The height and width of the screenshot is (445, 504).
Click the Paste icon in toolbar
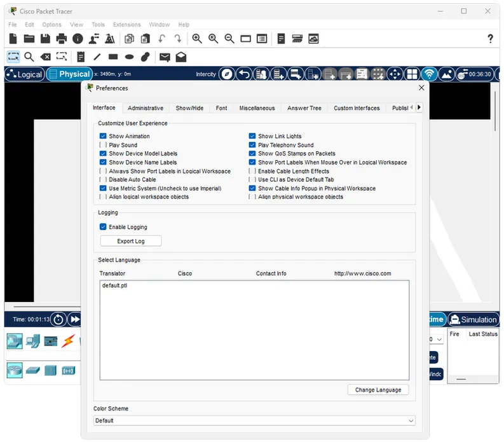pyautogui.click(x=146, y=39)
